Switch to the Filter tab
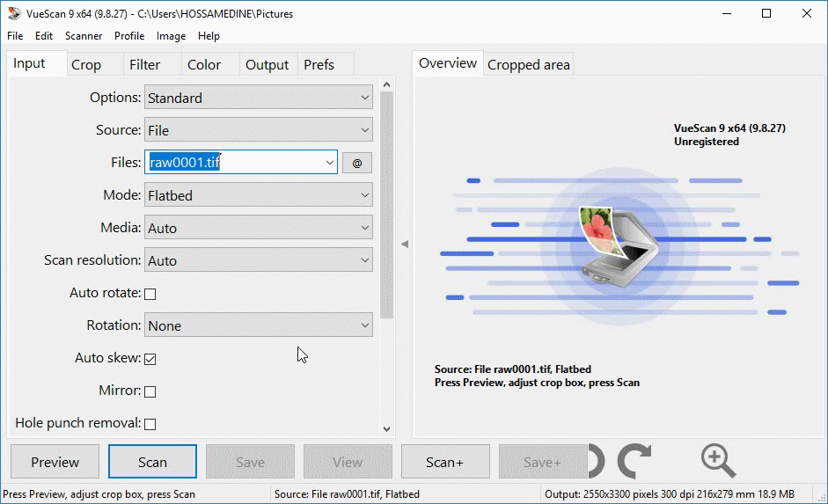This screenshot has height=504, width=828. pos(152,65)
